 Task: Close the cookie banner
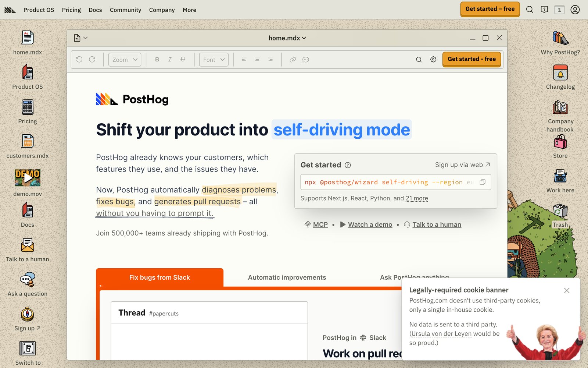click(x=567, y=290)
